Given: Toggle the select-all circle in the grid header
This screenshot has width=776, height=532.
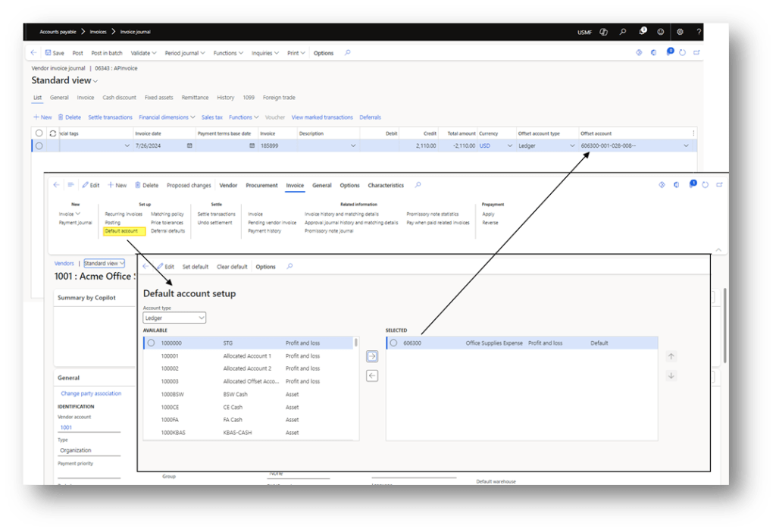Looking at the screenshot, I should (x=39, y=133).
